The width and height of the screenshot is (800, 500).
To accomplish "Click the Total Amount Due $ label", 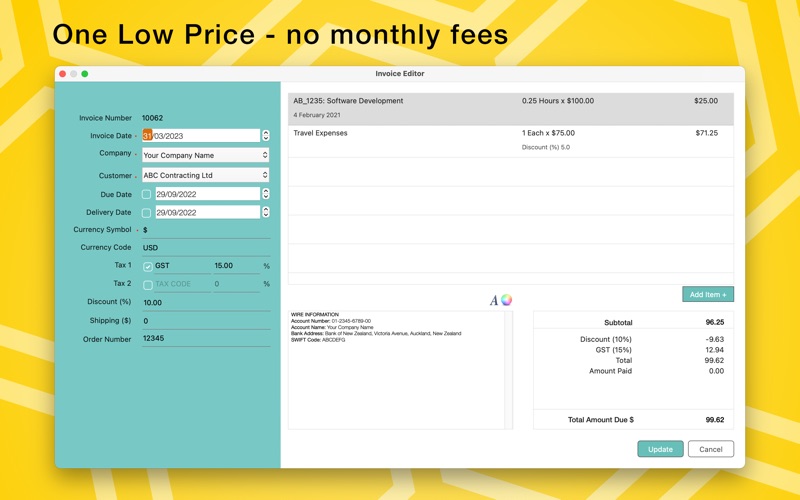I will point(601,420).
